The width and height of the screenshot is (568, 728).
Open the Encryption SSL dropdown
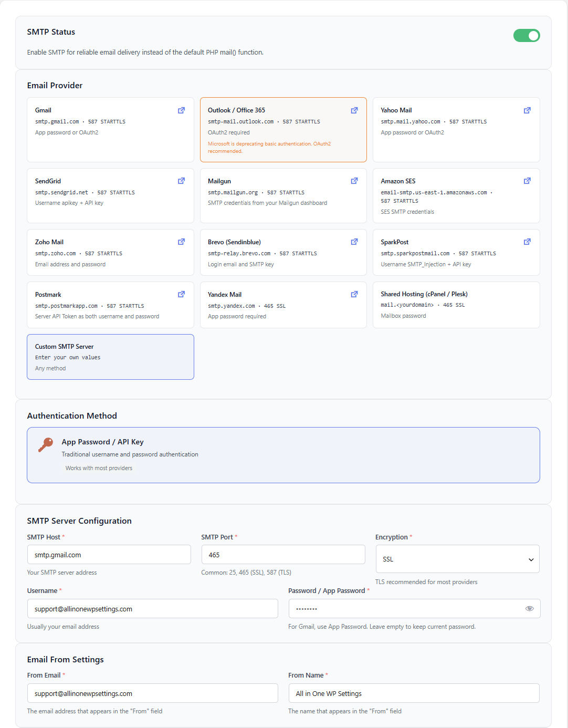457,559
